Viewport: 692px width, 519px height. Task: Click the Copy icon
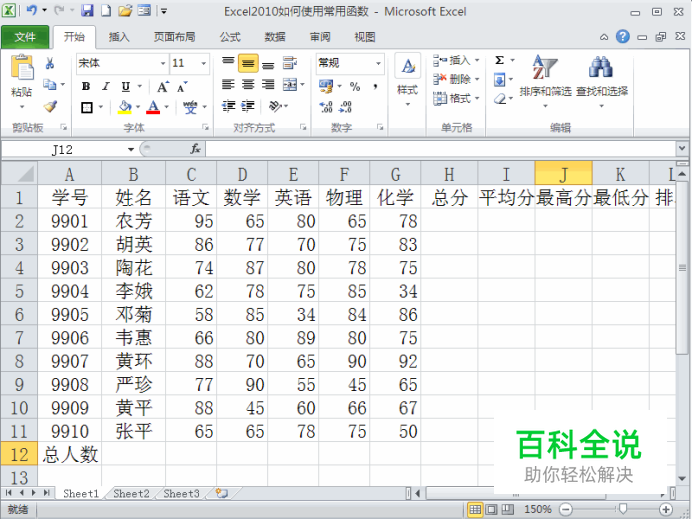click(x=50, y=84)
